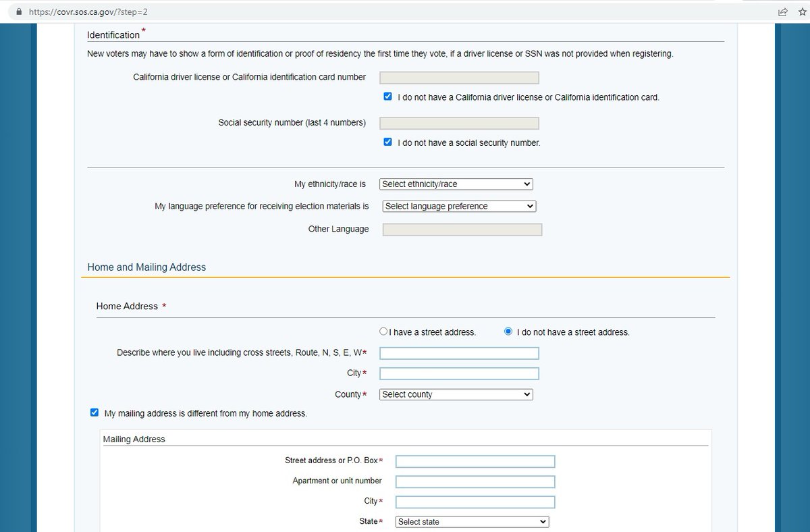Click the 'Identification' section heading
Image resolution: width=810 pixels, height=532 pixels.
(113, 35)
